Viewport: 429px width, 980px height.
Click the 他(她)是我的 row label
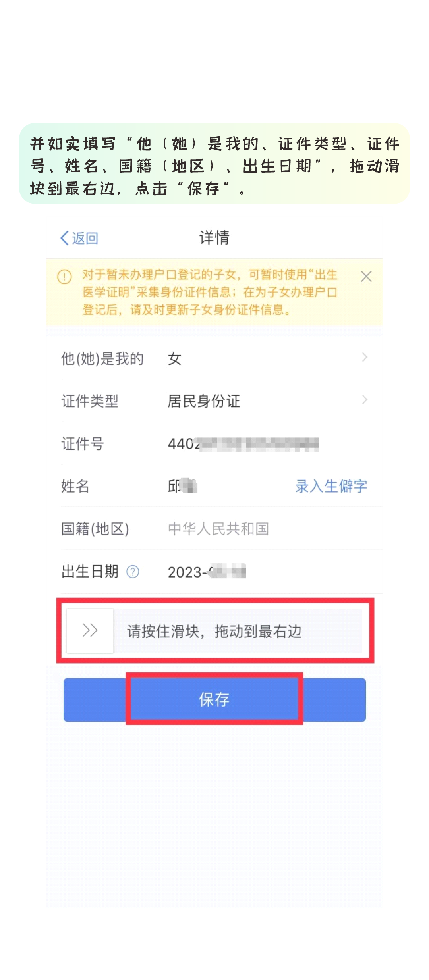tap(102, 359)
